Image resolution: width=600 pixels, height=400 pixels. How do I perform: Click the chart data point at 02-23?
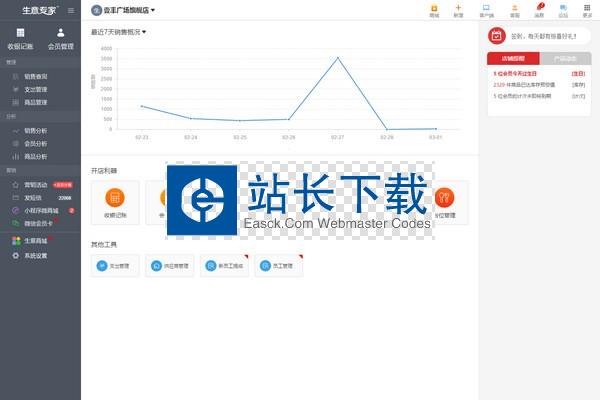142,106
